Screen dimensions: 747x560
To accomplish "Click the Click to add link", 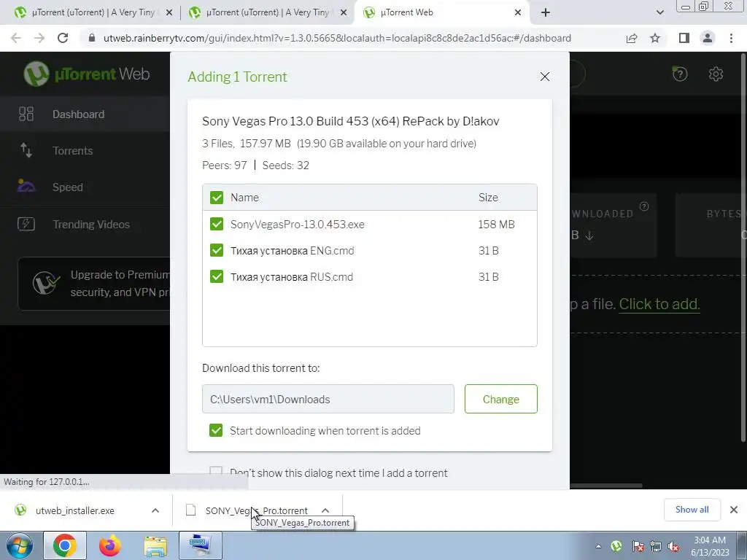I will (659, 304).
